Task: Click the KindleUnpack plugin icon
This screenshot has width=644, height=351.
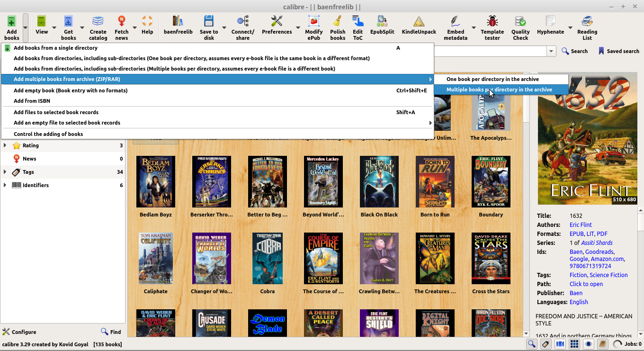Action: [x=419, y=22]
